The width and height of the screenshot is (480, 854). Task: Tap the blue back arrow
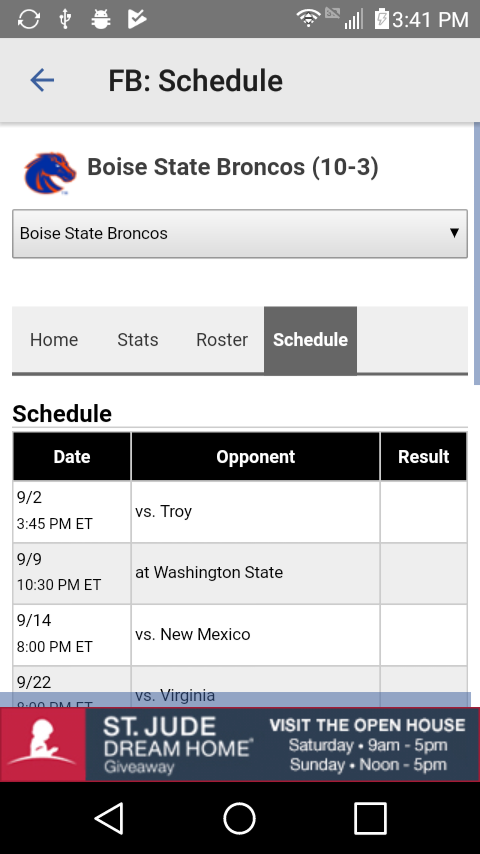42,80
